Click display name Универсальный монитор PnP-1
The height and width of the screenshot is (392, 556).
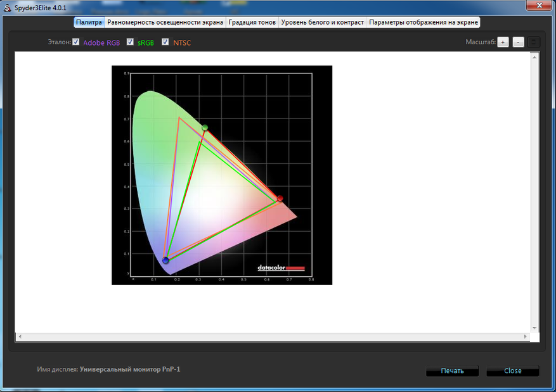pyautogui.click(x=130, y=369)
